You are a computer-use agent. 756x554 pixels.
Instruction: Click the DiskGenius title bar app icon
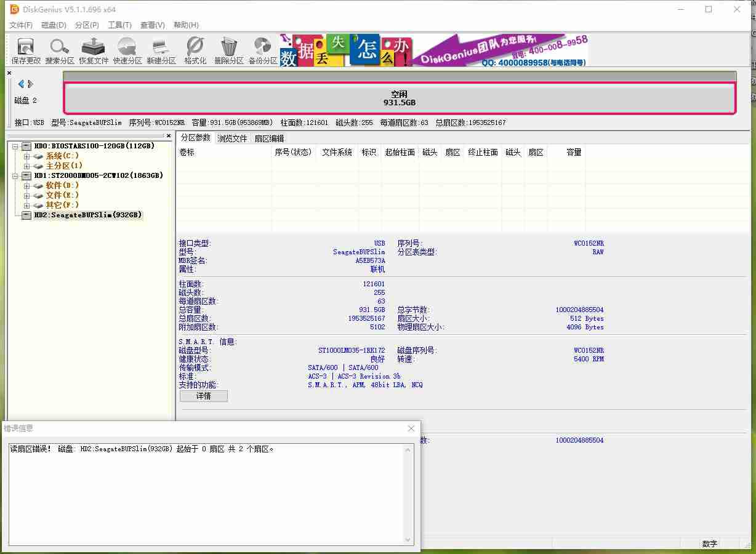pyautogui.click(x=14, y=9)
